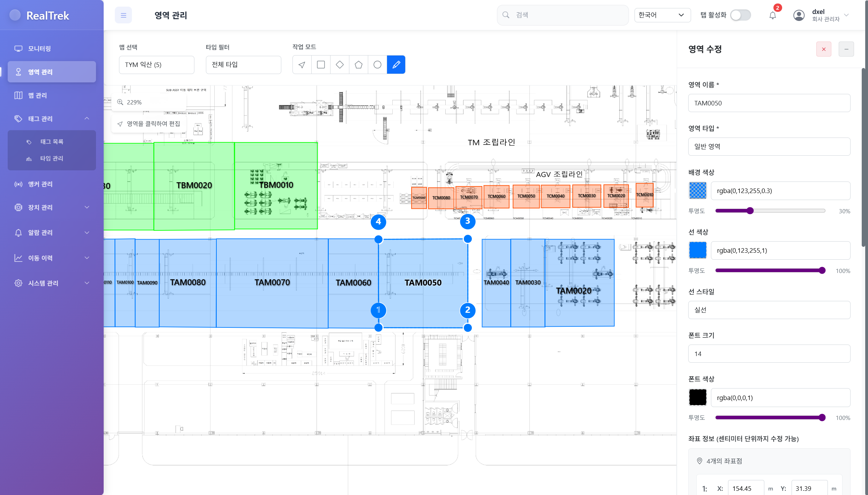This screenshot has width=868, height=495.
Task: Click the 영역 이름 input field
Action: coord(769,103)
